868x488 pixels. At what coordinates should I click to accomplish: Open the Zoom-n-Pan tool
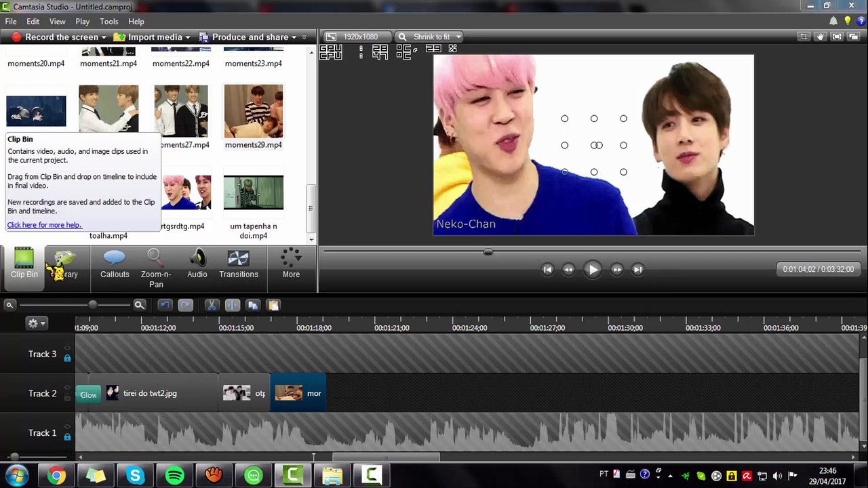click(156, 268)
